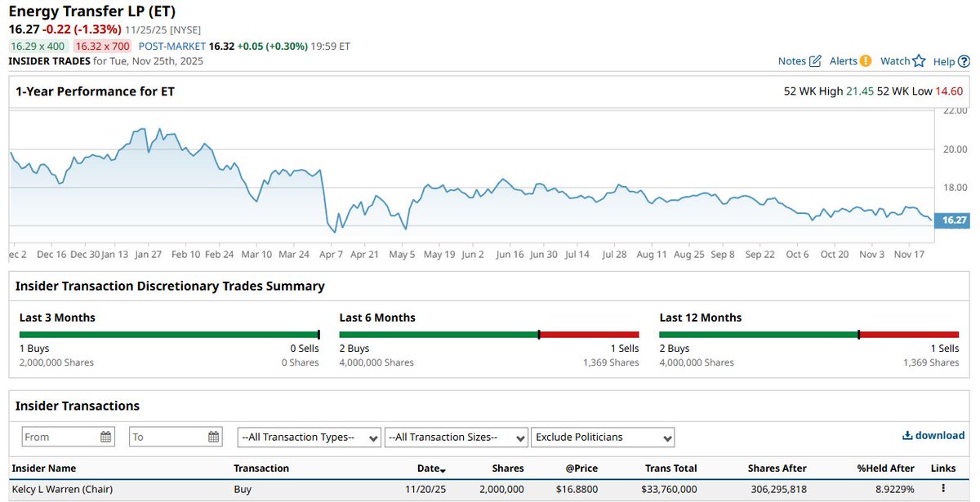Open the To date calendar icon
The height and width of the screenshot is (502, 980).
coord(212,436)
